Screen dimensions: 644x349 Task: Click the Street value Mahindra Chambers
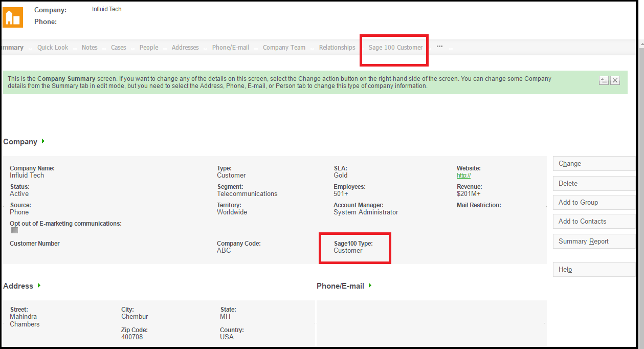25,320
